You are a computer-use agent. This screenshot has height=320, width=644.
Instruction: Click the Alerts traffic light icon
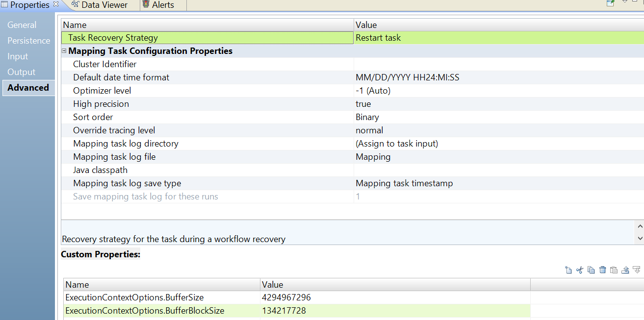pyautogui.click(x=146, y=4)
